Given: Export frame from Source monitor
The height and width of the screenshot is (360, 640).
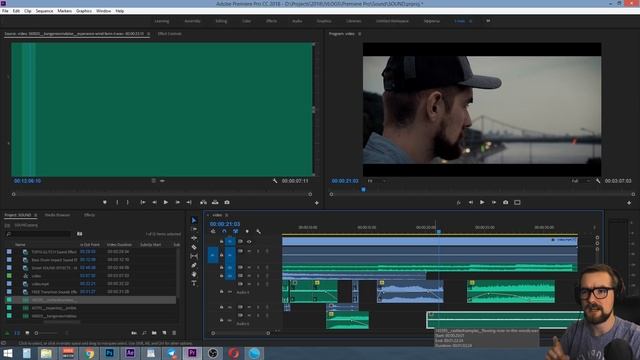Looking at the screenshot, I should pyautogui.click(x=227, y=202).
